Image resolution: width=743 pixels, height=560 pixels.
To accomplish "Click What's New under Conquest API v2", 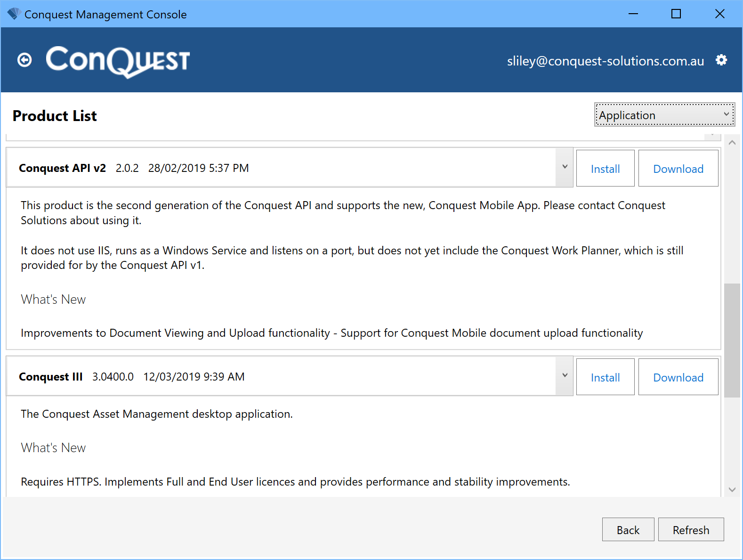I will (x=53, y=300).
